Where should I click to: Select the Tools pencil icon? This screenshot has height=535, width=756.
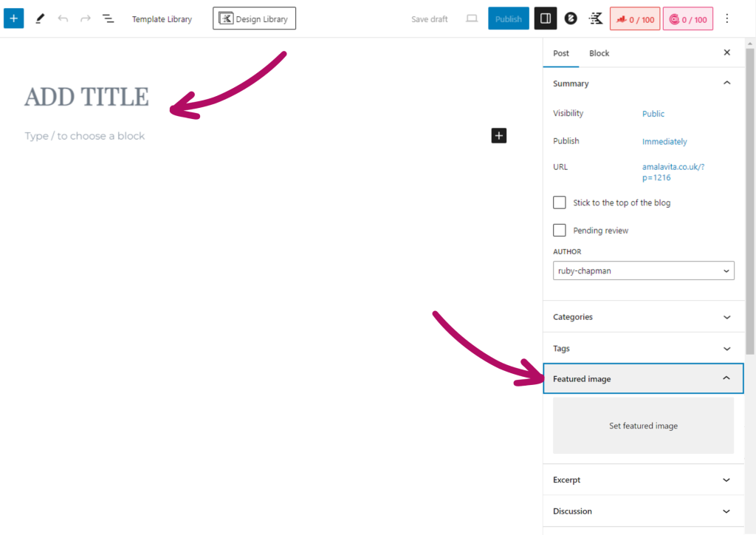[40, 18]
